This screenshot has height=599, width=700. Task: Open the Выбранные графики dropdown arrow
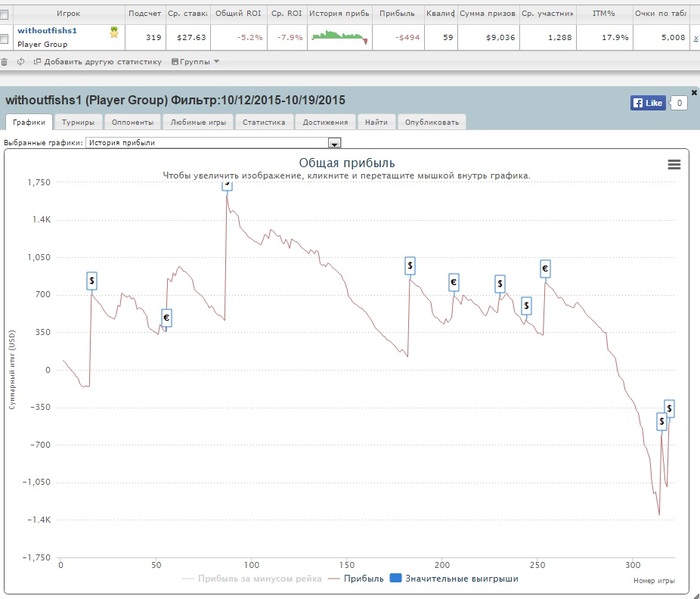(x=334, y=143)
